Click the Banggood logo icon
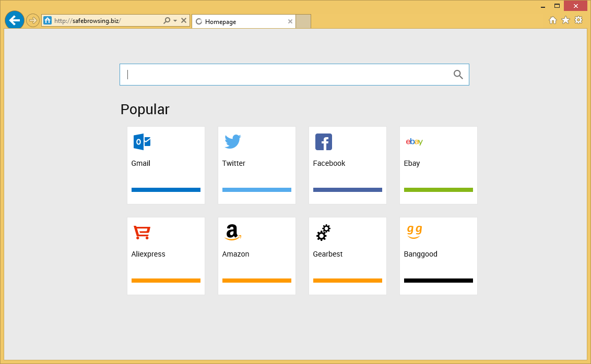 click(x=415, y=232)
